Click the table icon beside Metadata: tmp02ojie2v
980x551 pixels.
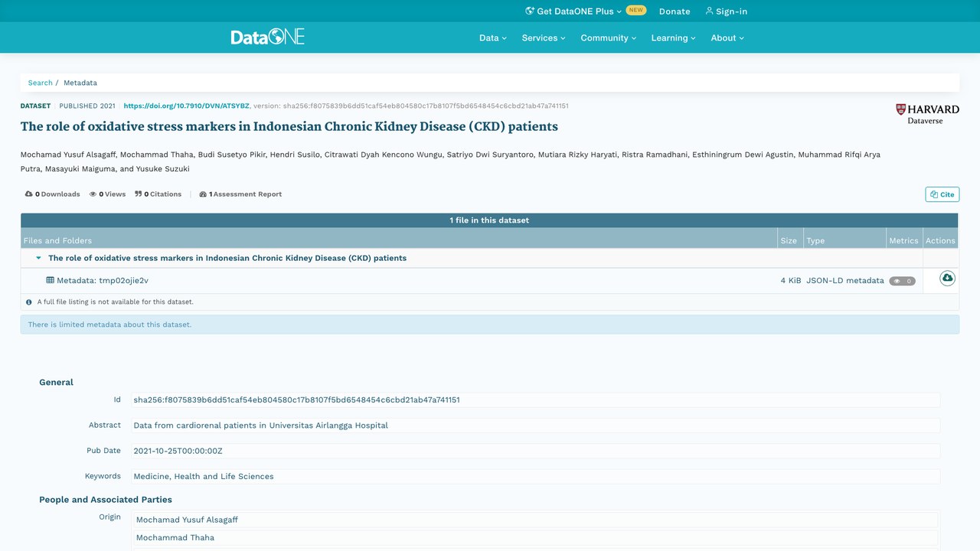coord(51,280)
